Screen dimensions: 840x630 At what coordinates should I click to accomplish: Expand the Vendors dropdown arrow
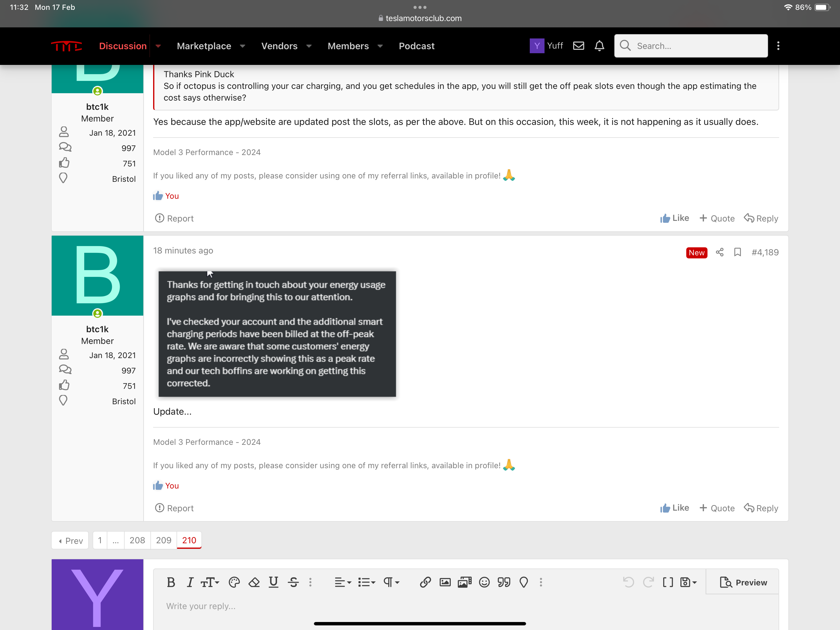[309, 46]
